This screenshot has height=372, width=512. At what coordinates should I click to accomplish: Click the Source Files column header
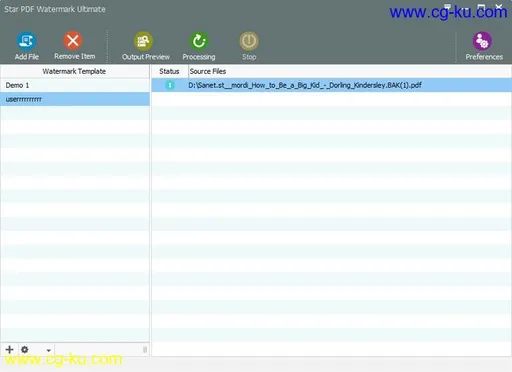click(x=350, y=71)
